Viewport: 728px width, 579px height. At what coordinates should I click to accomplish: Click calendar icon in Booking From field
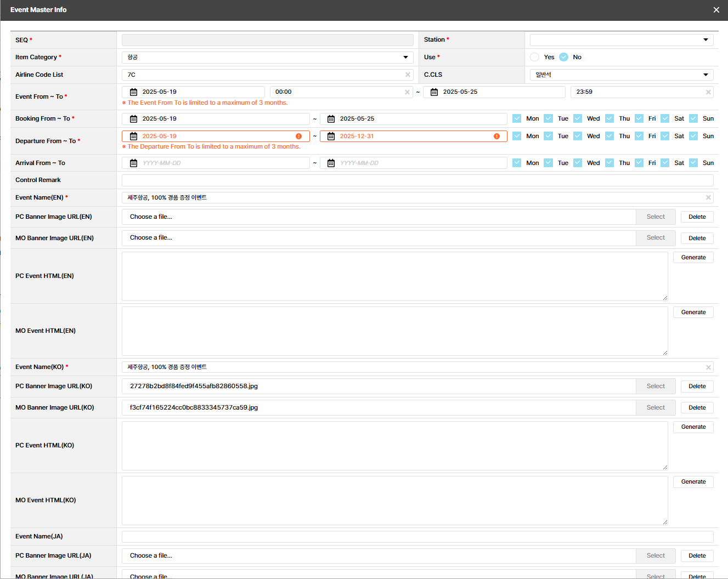(133, 119)
